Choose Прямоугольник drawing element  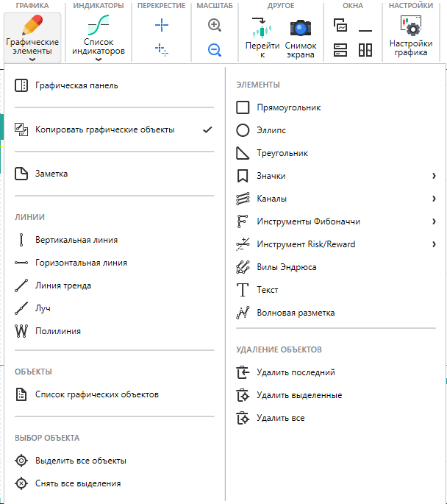click(288, 107)
